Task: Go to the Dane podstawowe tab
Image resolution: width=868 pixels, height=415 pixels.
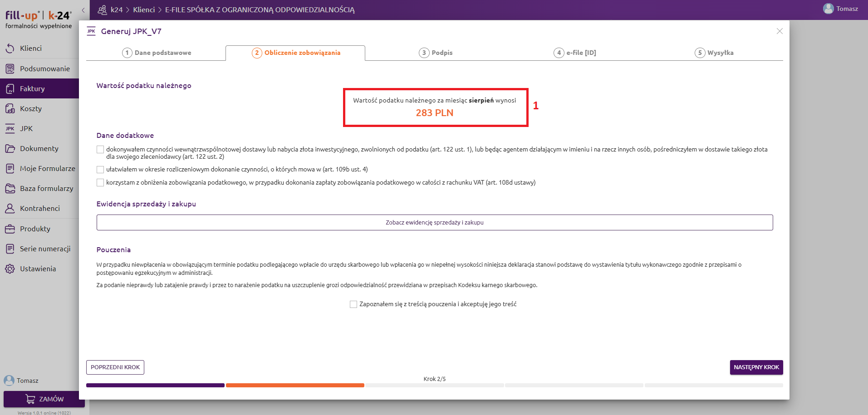Action: 157,53
